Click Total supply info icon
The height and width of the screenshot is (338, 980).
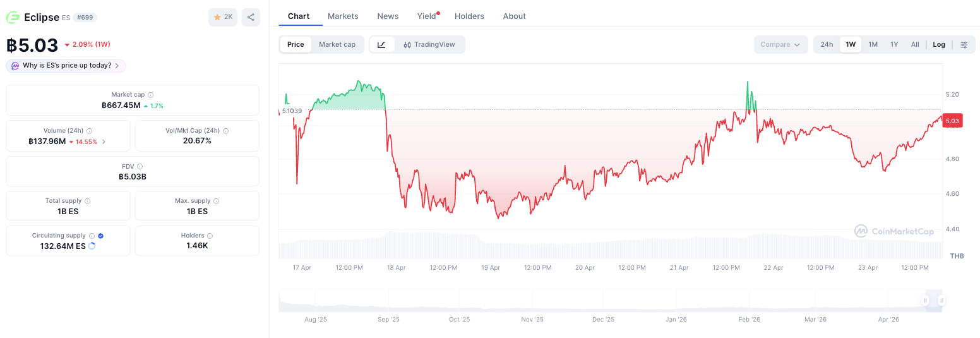(87, 201)
